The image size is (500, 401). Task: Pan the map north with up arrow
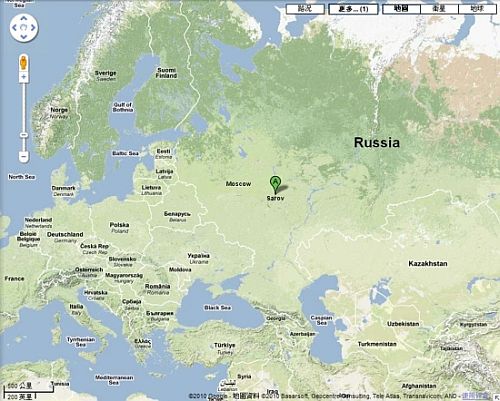[23, 19]
